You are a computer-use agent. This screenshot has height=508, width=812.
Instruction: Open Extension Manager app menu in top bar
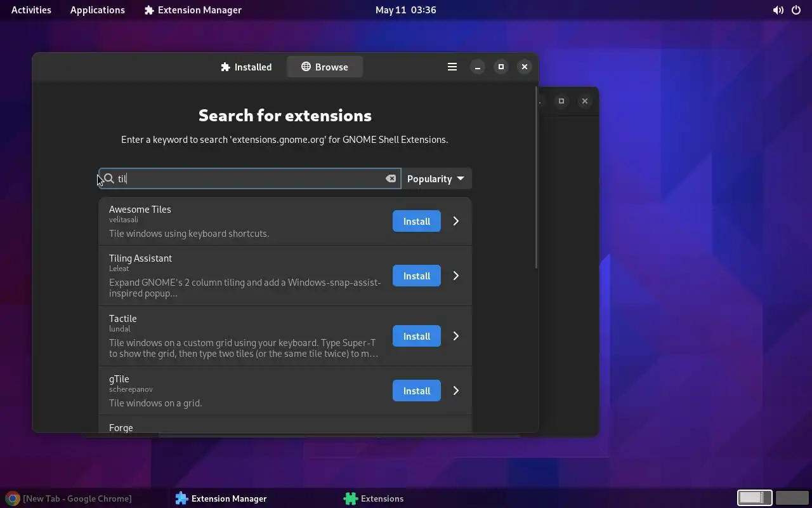193,10
